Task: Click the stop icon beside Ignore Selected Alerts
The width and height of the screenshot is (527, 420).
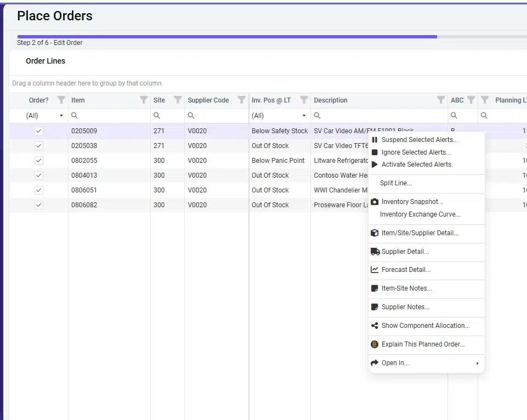Action: pos(375,152)
